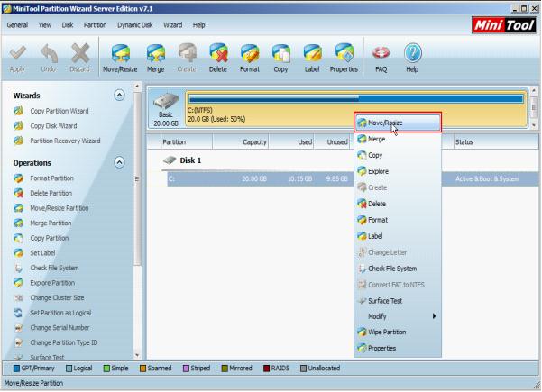Launch Copy Partition Wizard
This screenshot has width=542, height=392.
60,111
